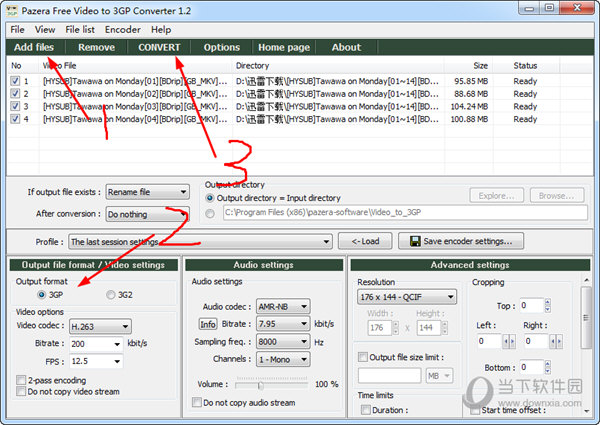Sort list by Size column header

click(x=468, y=65)
